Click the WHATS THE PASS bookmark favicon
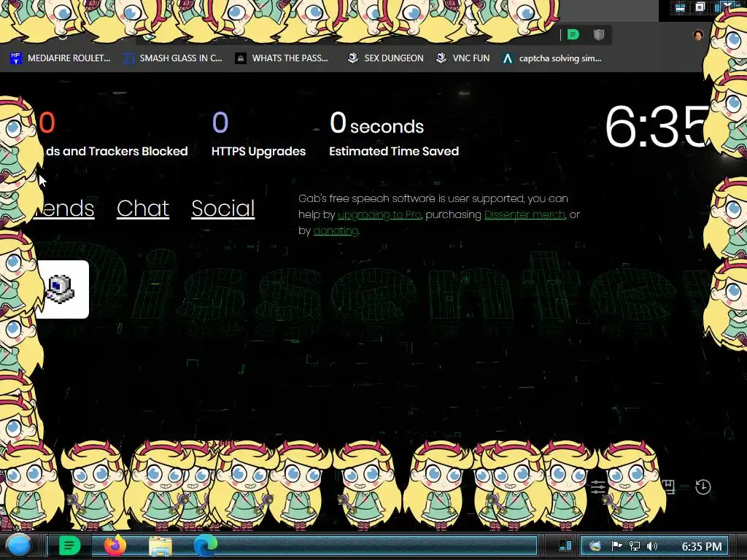 coord(241,58)
